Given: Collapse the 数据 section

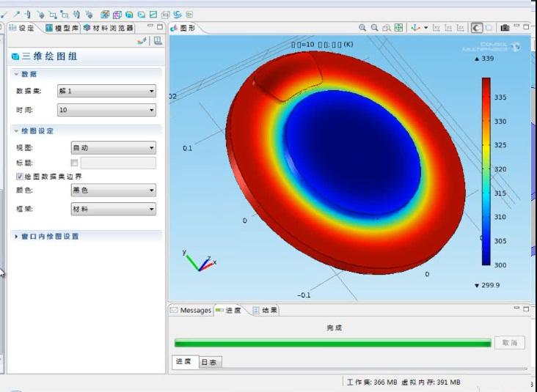Looking at the screenshot, I should [16, 74].
